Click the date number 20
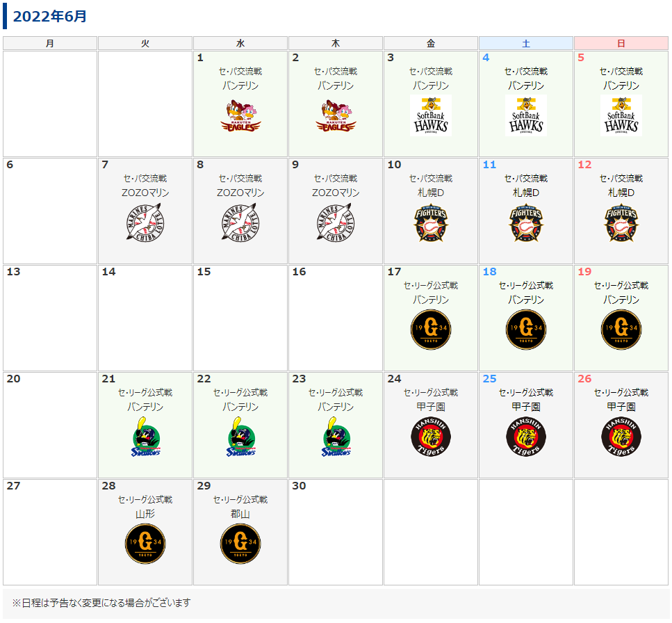Viewport: 672px width, 623px height. [x=13, y=379]
